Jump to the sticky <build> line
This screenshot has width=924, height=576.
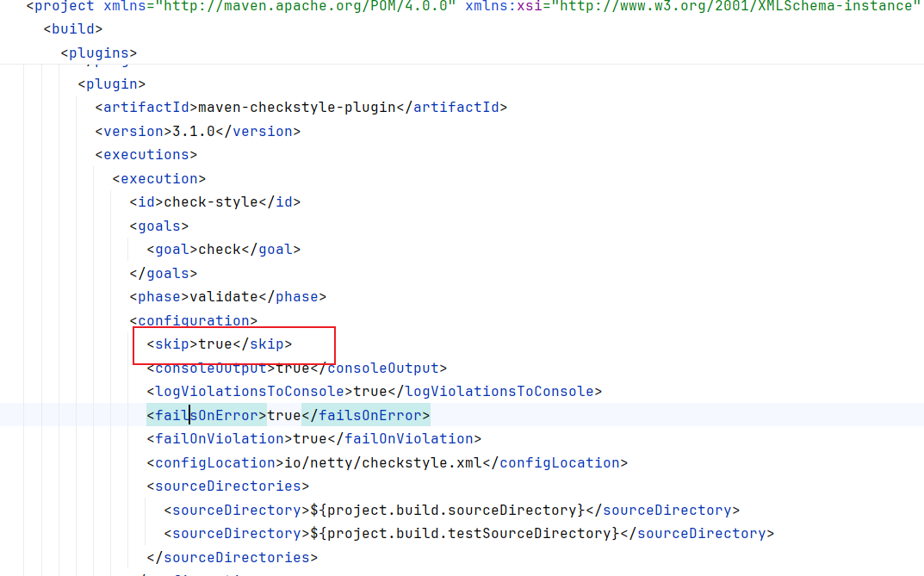tap(72, 29)
